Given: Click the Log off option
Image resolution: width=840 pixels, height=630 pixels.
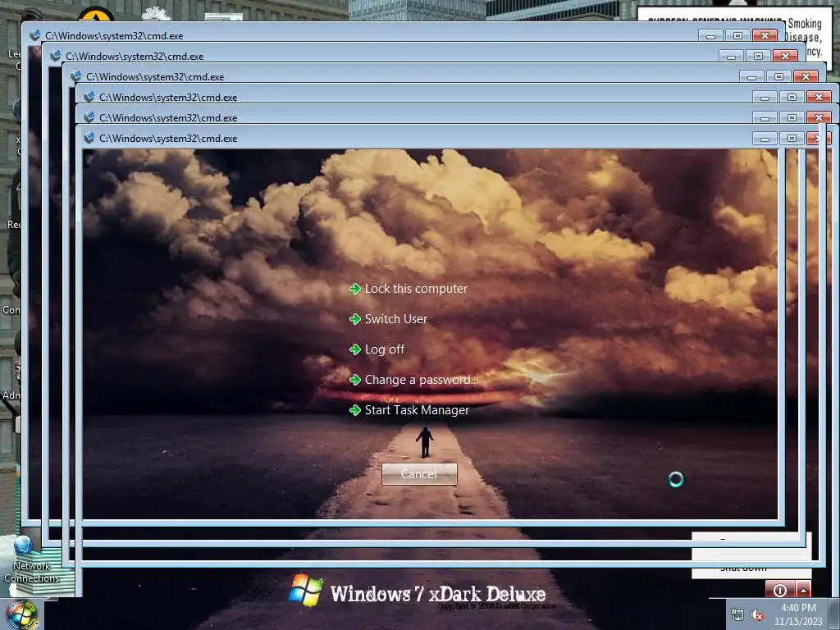Looking at the screenshot, I should pos(377,349).
